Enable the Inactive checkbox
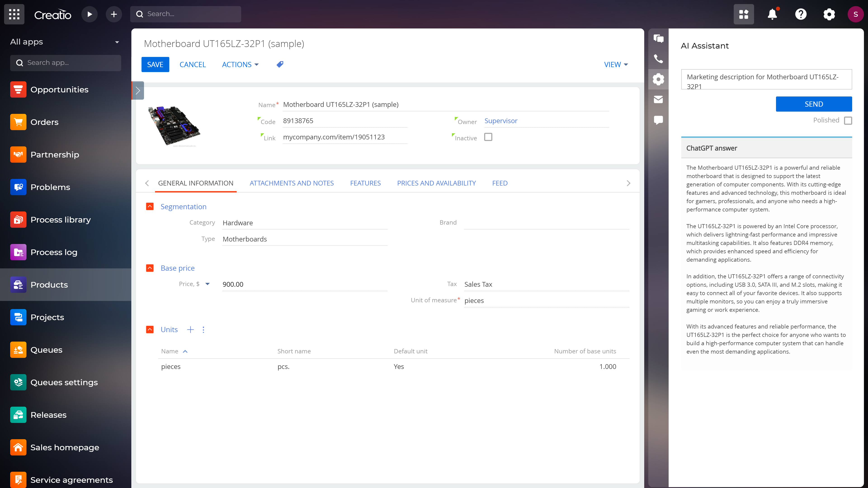Image resolution: width=868 pixels, height=488 pixels. pyautogui.click(x=488, y=137)
